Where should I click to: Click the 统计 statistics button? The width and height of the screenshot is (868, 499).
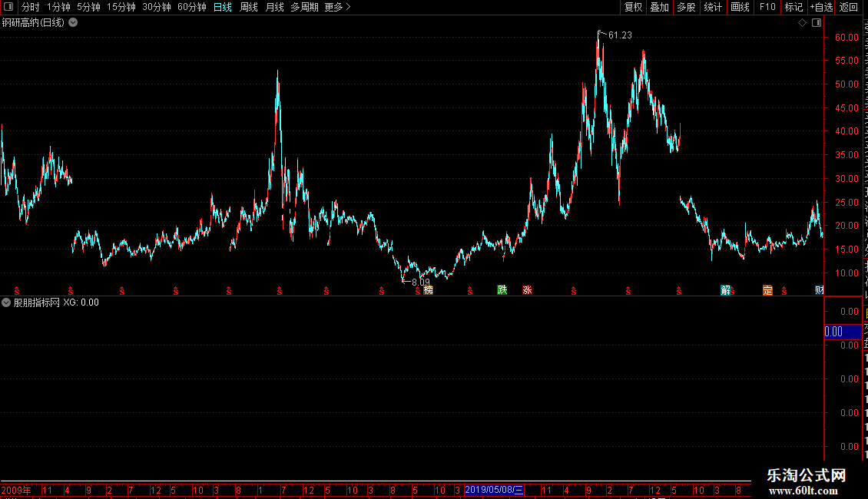[713, 7]
